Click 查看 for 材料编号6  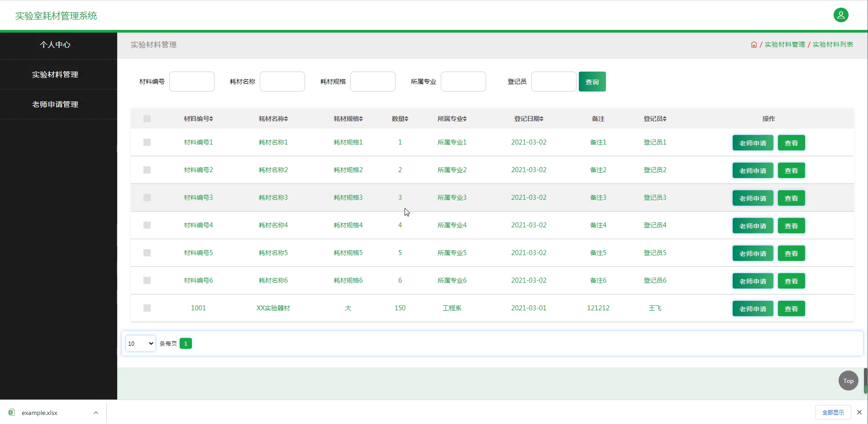coord(791,281)
